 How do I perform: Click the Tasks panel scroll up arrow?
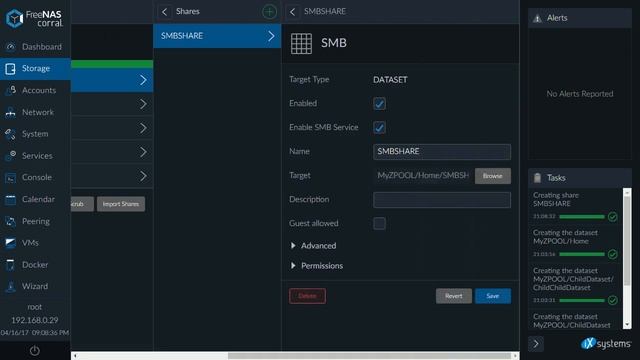pos(627,191)
